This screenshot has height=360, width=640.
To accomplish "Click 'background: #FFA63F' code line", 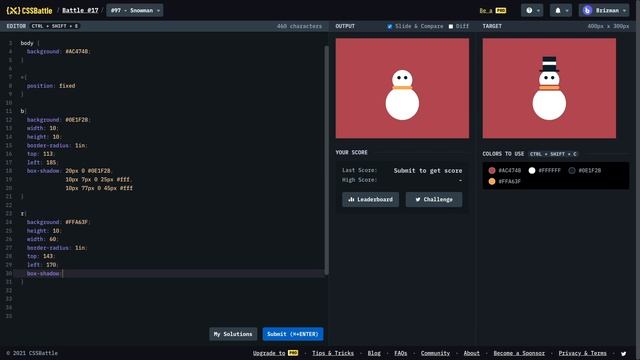I will click(x=58, y=222).
